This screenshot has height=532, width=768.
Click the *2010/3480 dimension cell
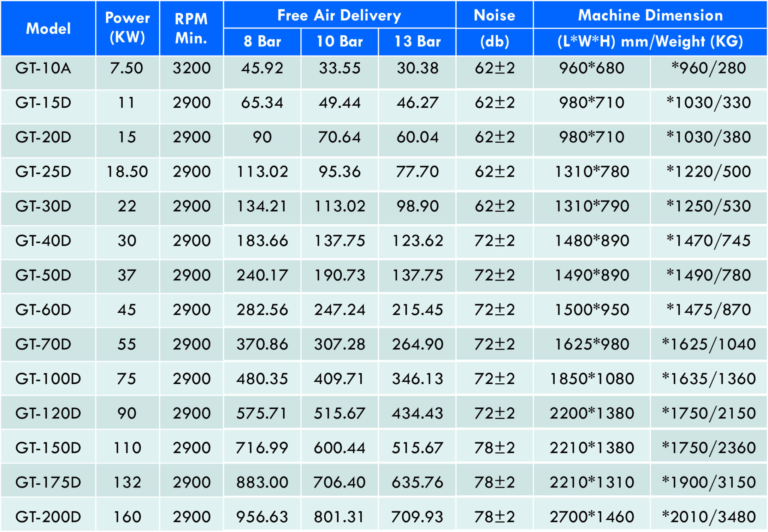[x=708, y=517]
